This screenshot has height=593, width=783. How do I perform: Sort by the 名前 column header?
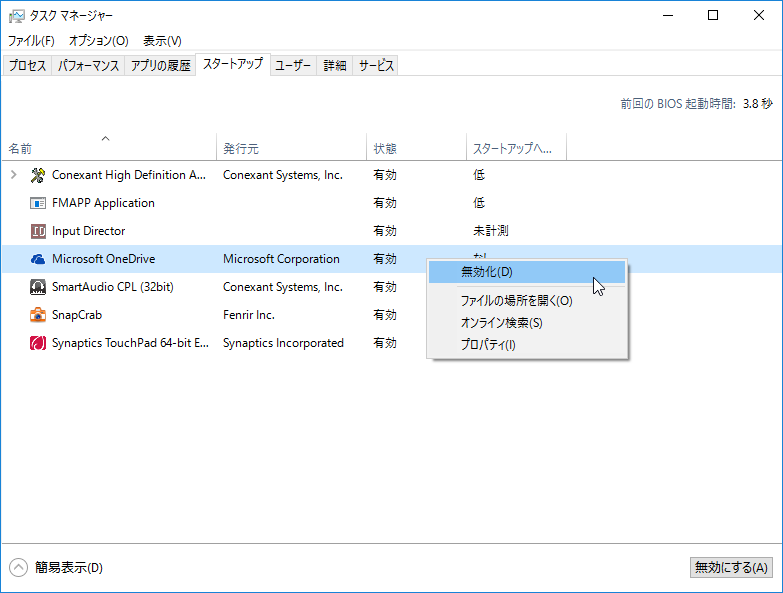[x=109, y=148]
